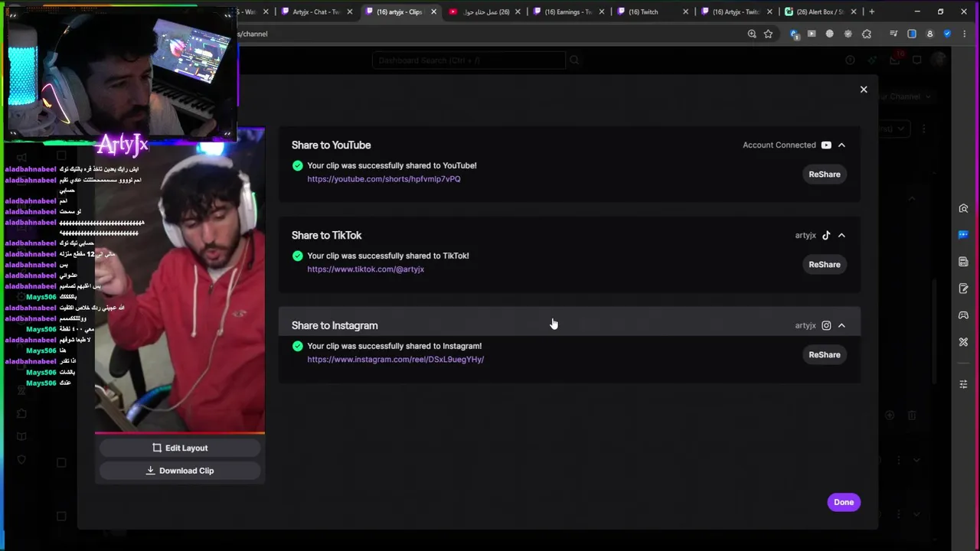
Task: Click the zoom magnifier in address bar
Action: (x=752, y=34)
